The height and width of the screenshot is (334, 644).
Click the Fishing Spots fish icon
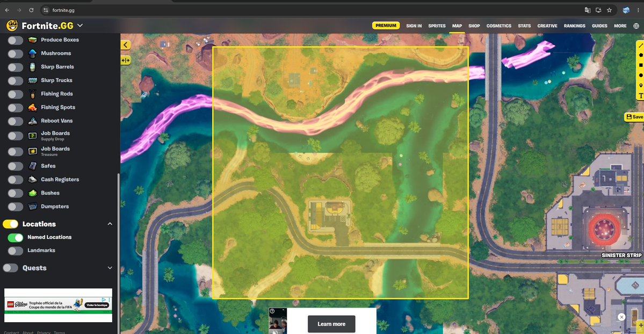[x=32, y=108]
